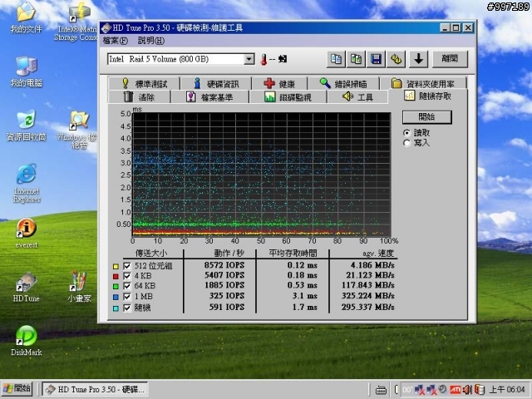The height and width of the screenshot is (399, 532).
Task: Switch to the 硬碟資訊 tab
Action: [x=216, y=83]
